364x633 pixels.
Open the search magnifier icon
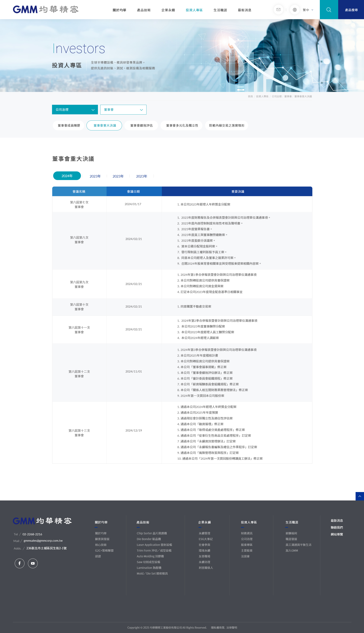point(329,10)
